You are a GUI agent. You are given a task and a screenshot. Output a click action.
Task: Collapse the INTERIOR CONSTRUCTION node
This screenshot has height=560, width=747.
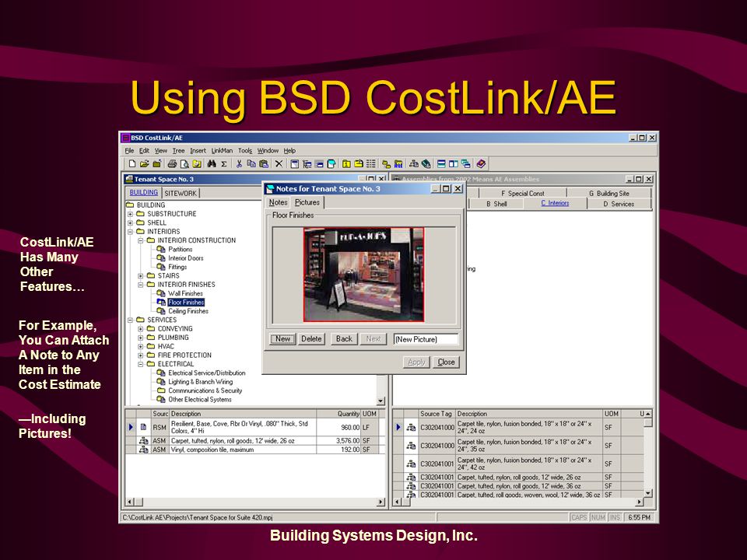point(141,240)
